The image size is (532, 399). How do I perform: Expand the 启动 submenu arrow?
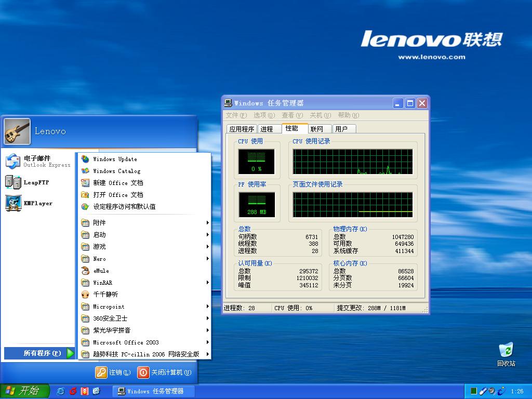207,235
